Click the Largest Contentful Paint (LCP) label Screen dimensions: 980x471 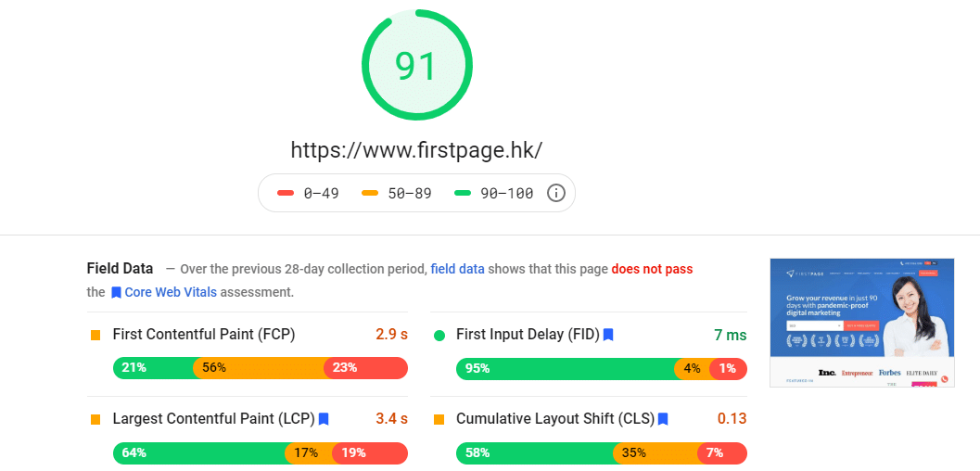point(214,418)
